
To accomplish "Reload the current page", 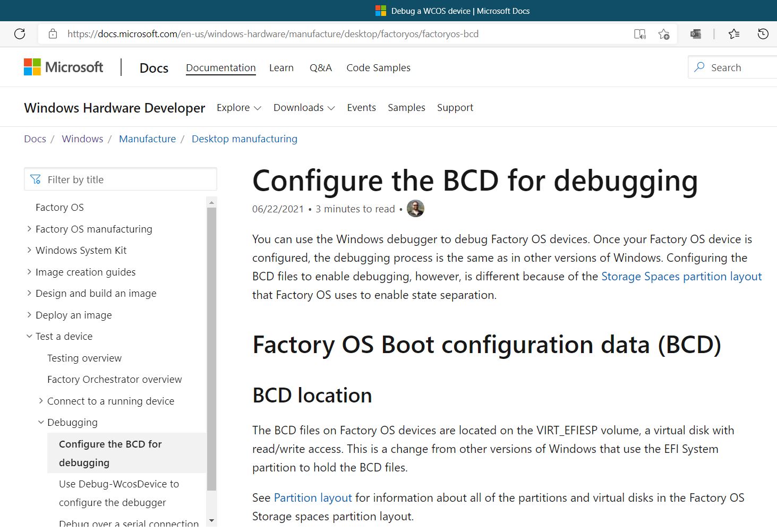I will pos(20,33).
